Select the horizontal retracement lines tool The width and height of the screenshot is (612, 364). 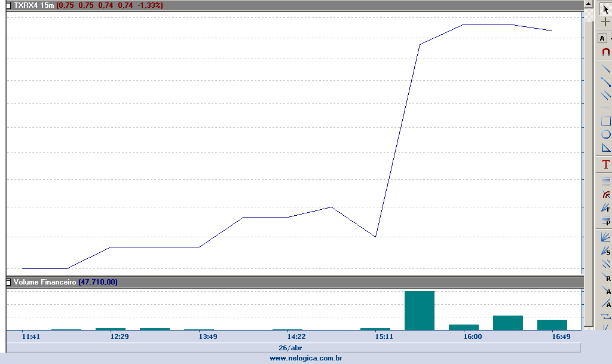605,180
